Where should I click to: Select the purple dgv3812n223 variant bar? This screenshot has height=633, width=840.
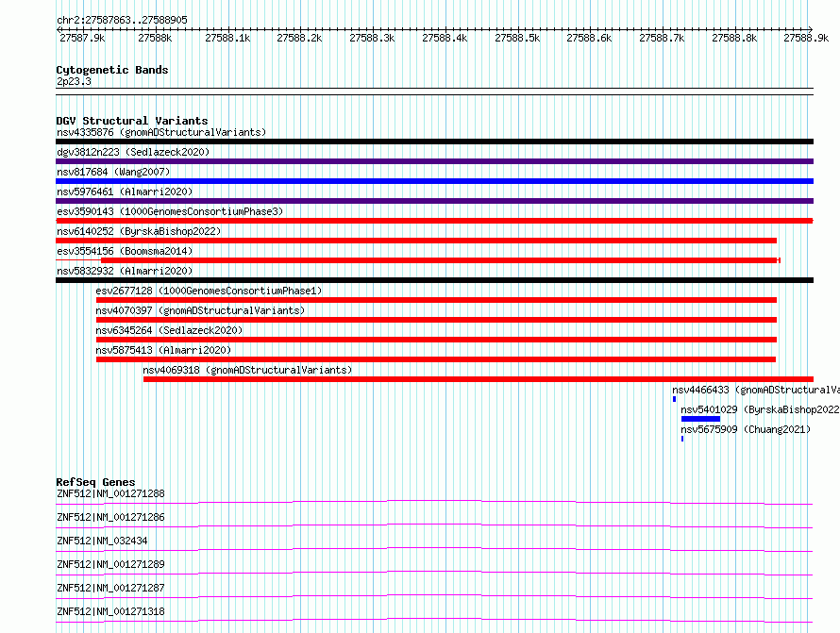pyautogui.click(x=434, y=161)
